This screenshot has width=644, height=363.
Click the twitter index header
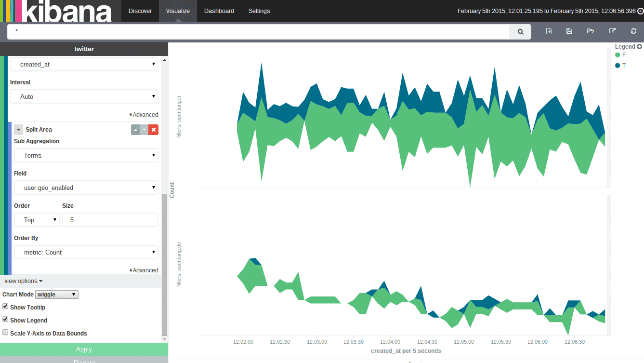(x=84, y=49)
